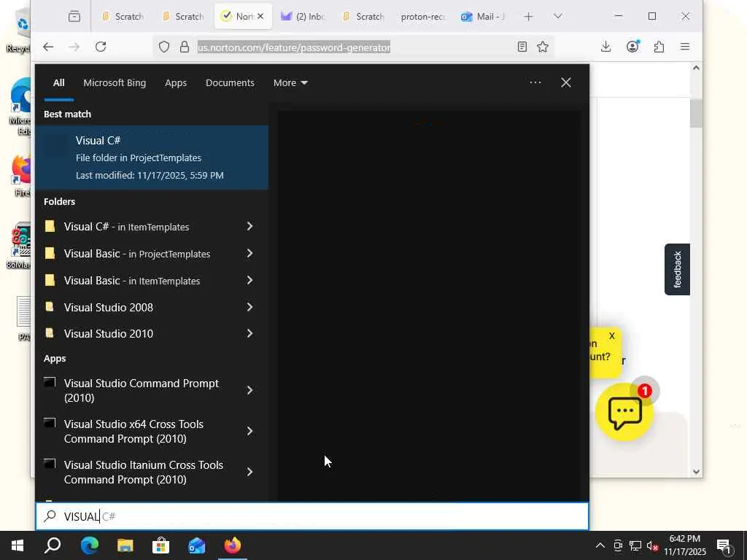Click the folder icon beside Visual Studio 2008
The image size is (747, 560).
coord(50,307)
